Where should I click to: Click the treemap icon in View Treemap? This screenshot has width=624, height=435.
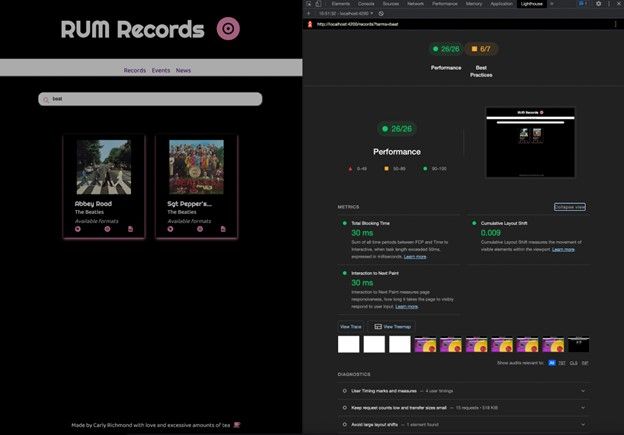[x=378, y=327]
